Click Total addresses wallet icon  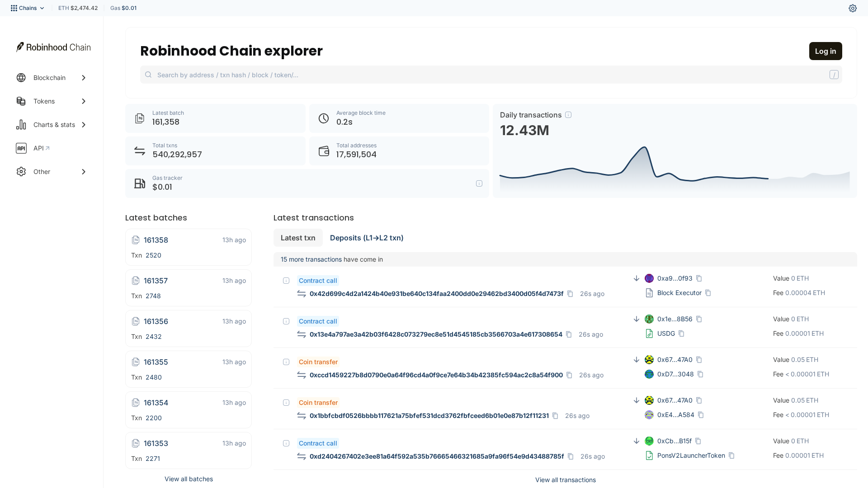[x=324, y=151]
